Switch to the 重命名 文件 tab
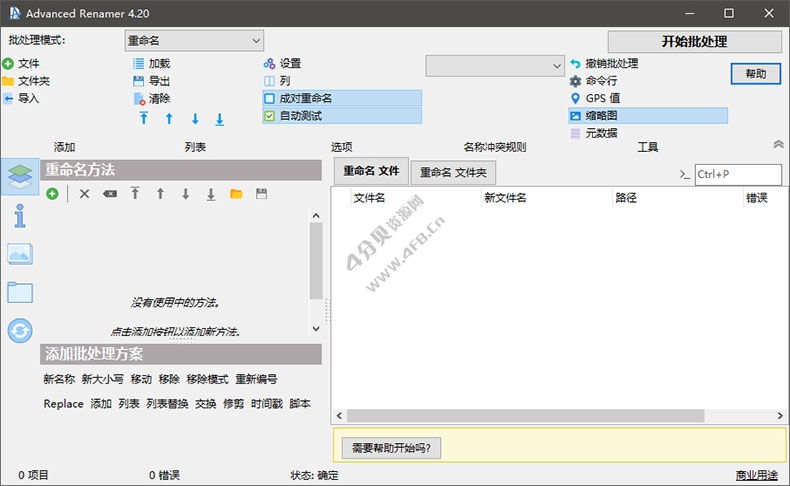This screenshot has width=790, height=486. [371, 172]
